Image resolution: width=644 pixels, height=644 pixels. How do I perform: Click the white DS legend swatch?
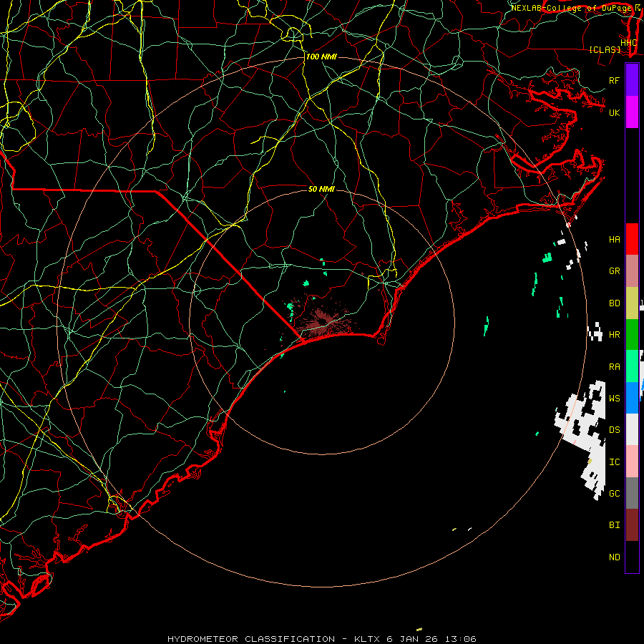(x=632, y=429)
